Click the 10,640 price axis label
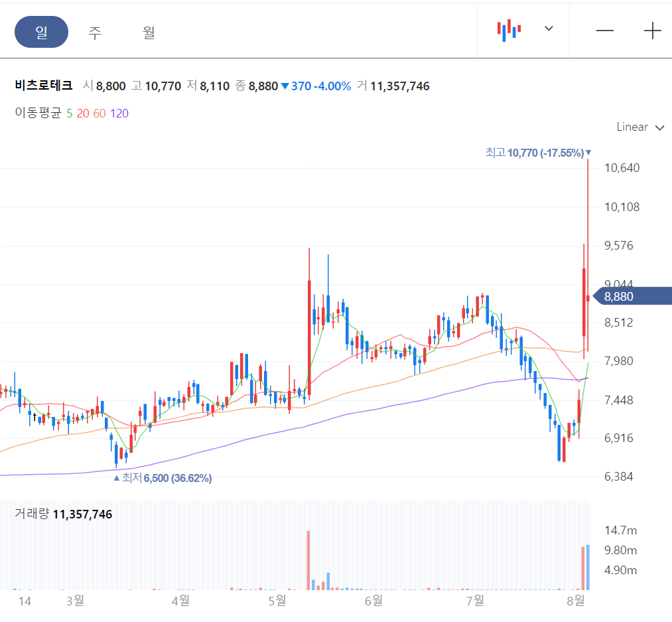Image resolution: width=672 pixels, height=622 pixels. coord(622,168)
